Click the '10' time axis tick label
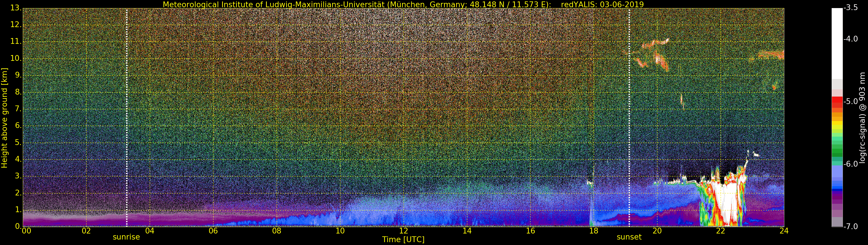 tap(340, 231)
